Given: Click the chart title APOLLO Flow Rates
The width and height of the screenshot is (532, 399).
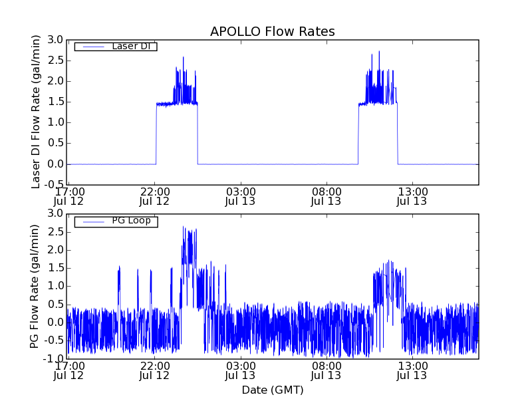Looking at the screenshot, I should click(x=273, y=31).
